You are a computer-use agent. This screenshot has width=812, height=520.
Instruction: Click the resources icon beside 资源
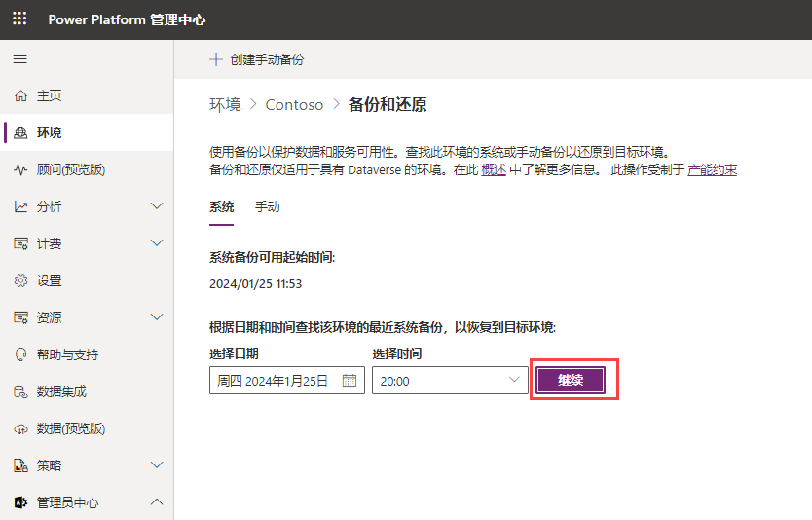[x=20, y=317]
